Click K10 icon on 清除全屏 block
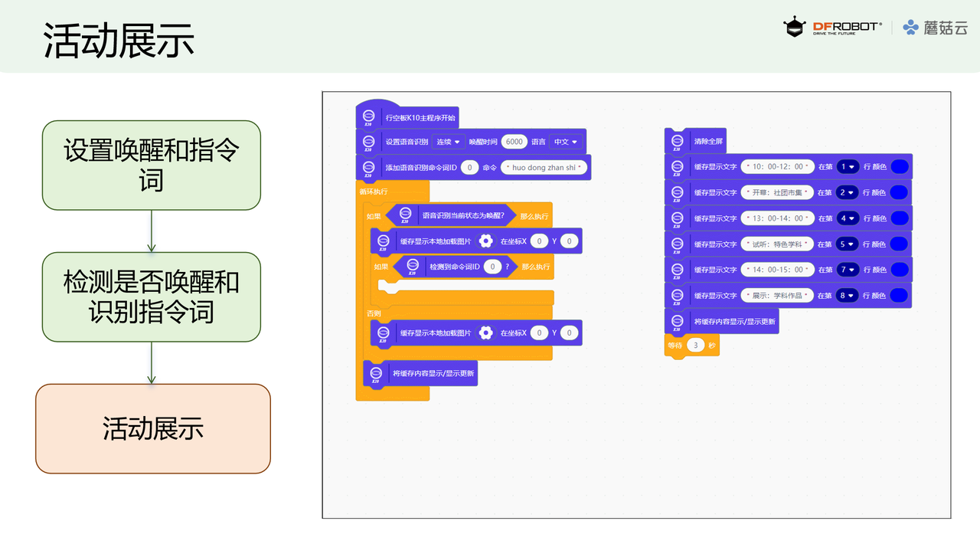The image size is (980, 534). click(677, 142)
